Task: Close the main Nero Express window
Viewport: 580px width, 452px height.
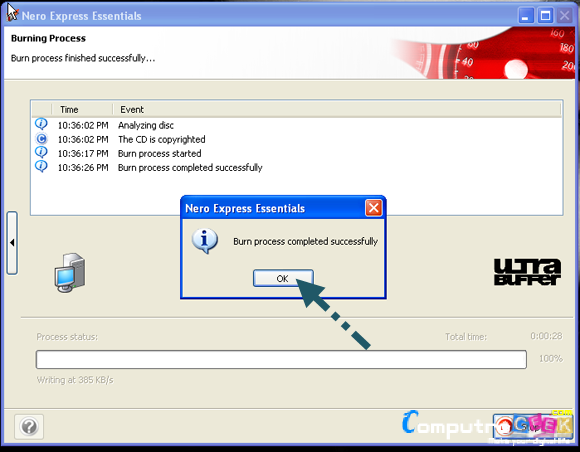Action: click(564, 16)
